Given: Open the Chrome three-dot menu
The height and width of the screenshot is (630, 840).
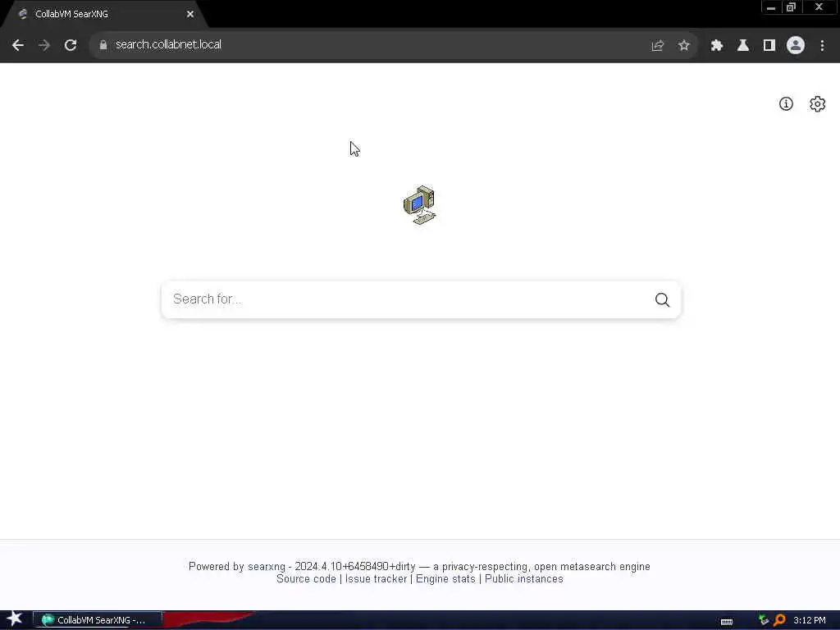Looking at the screenshot, I should point(822,46).
